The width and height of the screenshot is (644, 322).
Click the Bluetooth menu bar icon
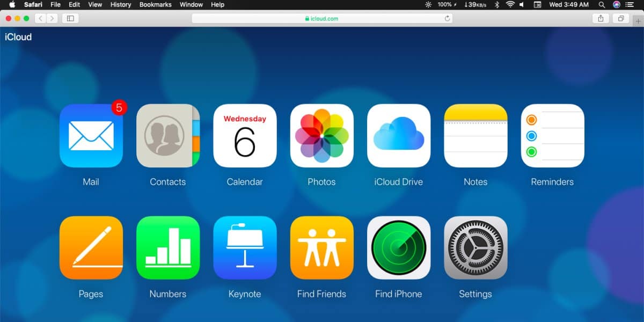(x=497, y=4)
